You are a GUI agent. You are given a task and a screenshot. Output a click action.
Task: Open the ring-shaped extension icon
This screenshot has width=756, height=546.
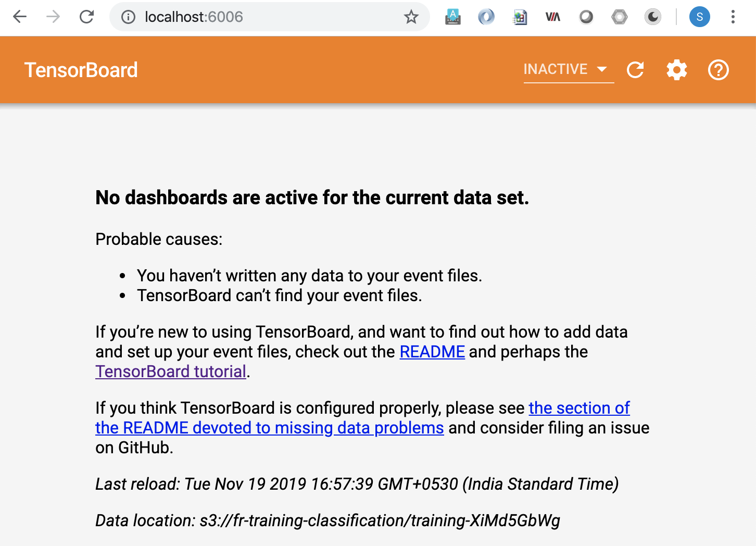click(586, 17)
